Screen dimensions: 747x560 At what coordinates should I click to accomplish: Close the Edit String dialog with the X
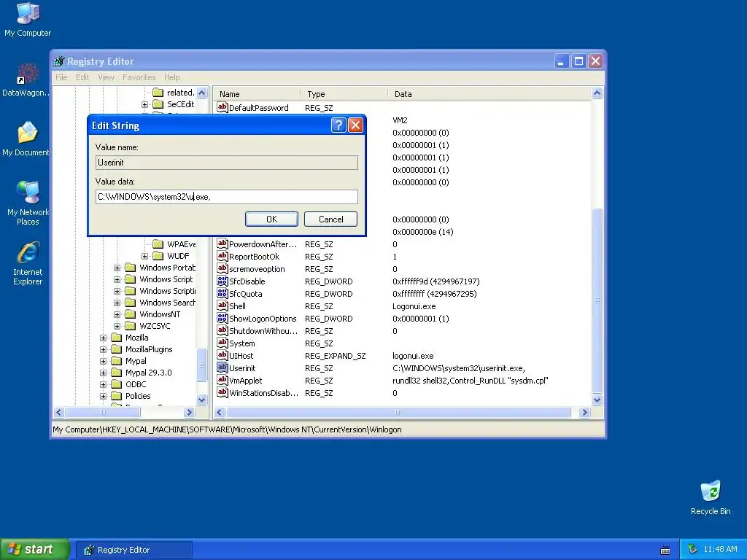(x=355, y=125)
